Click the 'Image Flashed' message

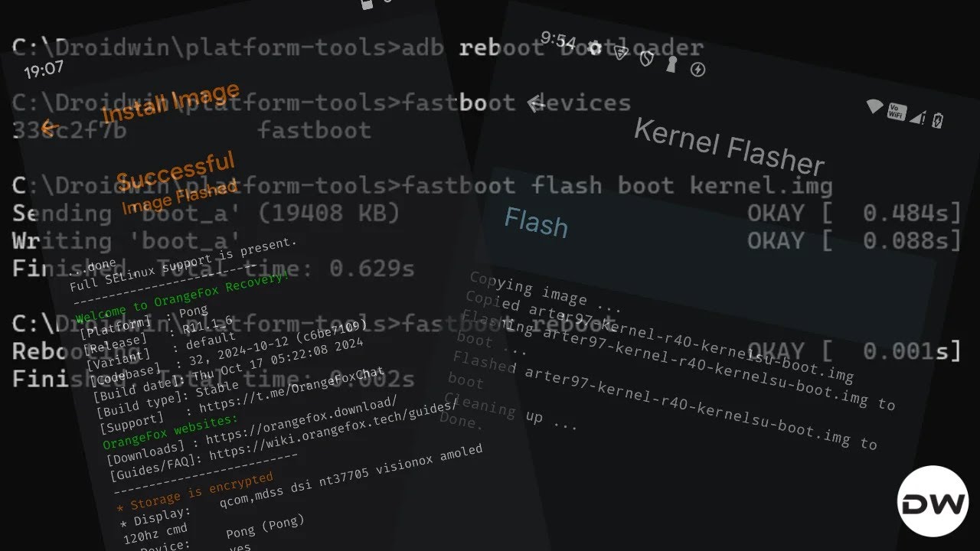180,197
